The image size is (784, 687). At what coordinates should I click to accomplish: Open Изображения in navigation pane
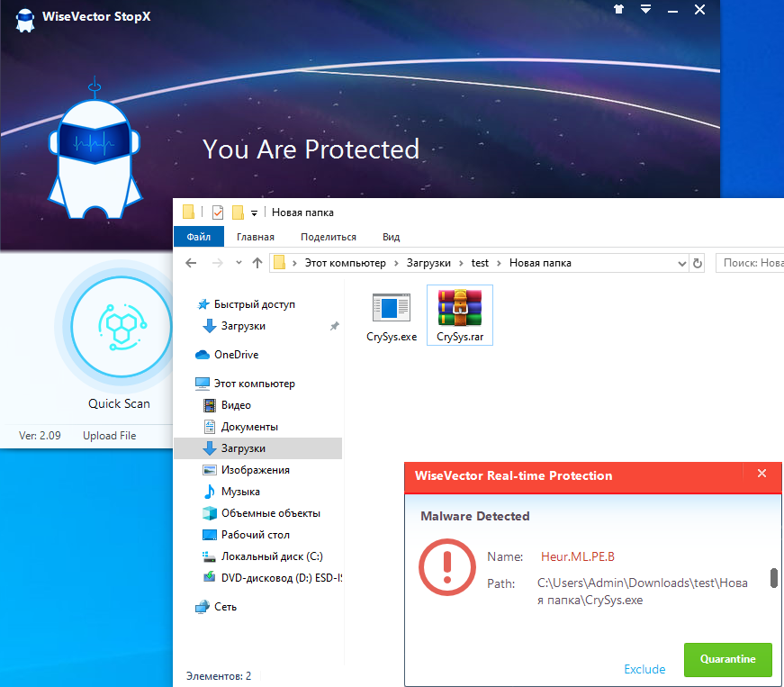click(x=256, y=470)
